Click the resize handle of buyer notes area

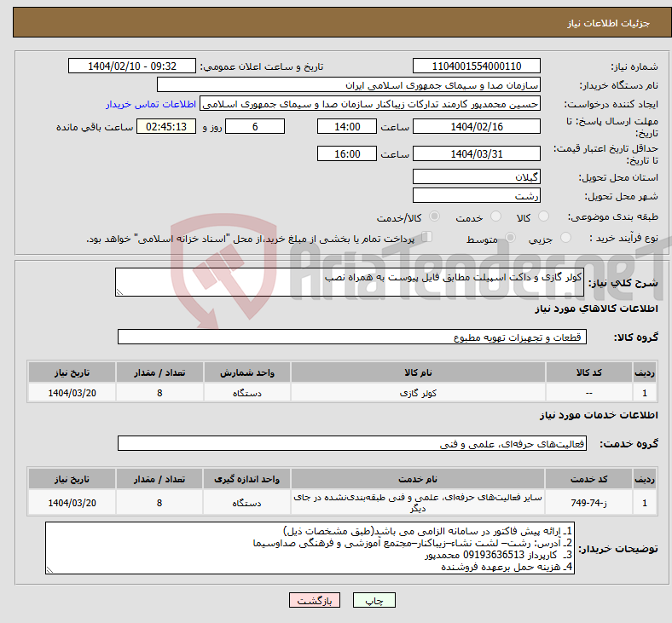[49, 570]
